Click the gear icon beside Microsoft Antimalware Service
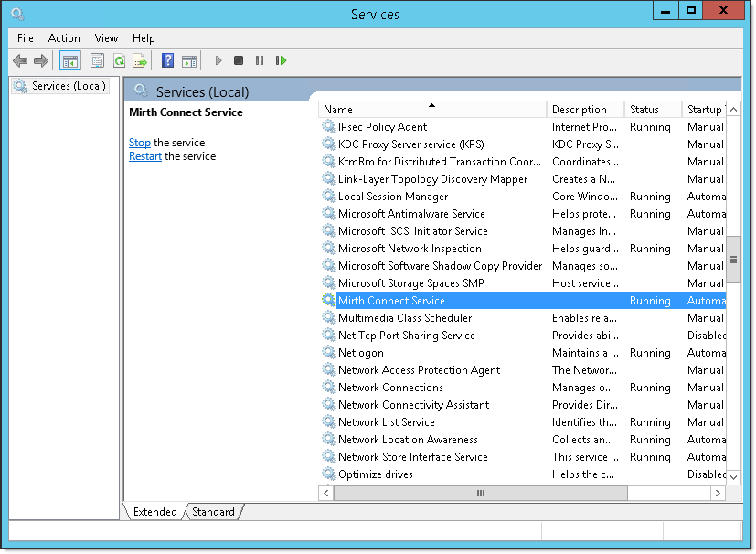The width and height of the screenshot is (756, 554). pos(329,214)
